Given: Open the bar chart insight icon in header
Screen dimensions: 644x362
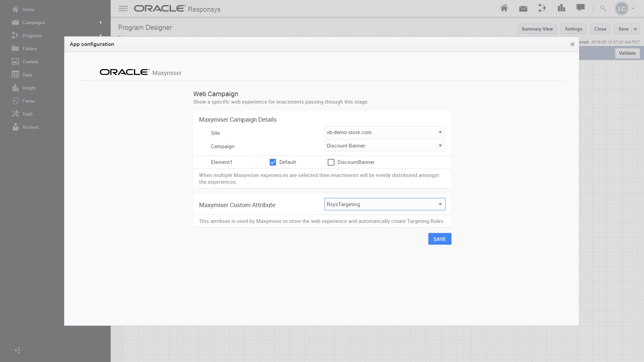Looking at the screenshot, I should pyautogui.click(x=561, y=8).
